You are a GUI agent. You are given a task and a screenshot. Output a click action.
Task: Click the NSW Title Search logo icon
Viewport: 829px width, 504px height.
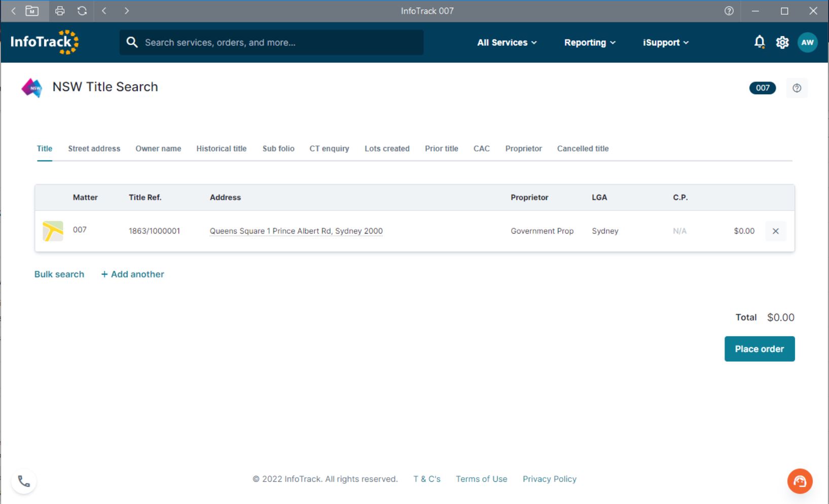(x=32, y=88)
